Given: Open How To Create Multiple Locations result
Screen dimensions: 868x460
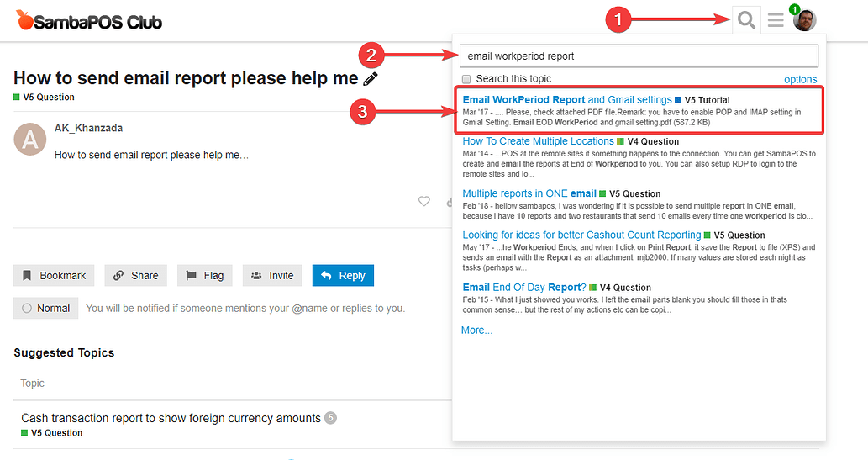Looking at the screenshot, I should [x=538, y=141].
